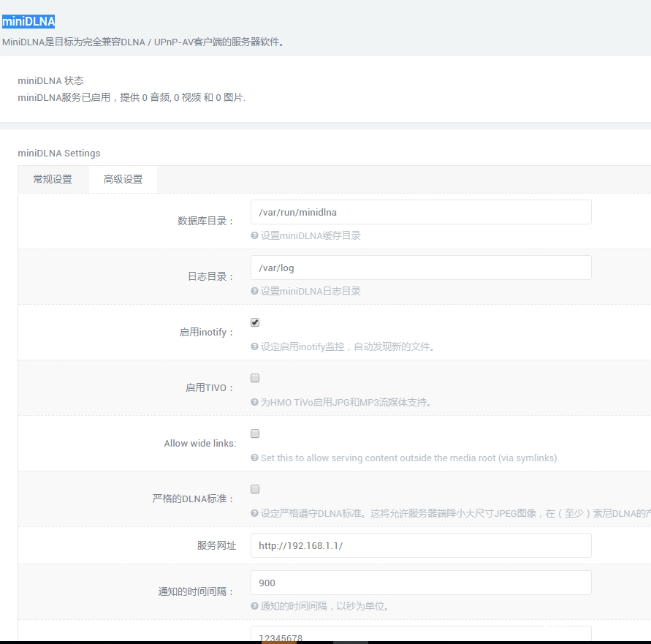The width and height of the screenshot is (651, 644).
Task: Click help icon beside 以秒为单位 hint
Action: click(254, 606)
